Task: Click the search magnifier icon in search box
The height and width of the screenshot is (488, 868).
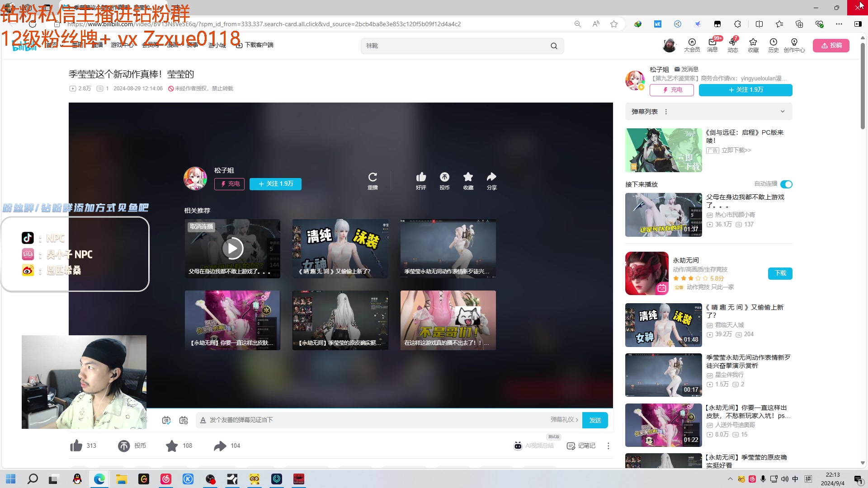Action: (554, 46)
